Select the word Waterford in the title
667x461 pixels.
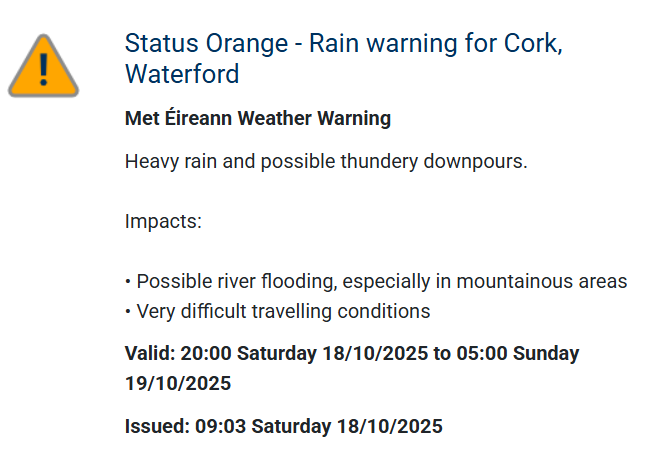pyautogui.click(x=182, y=74)
